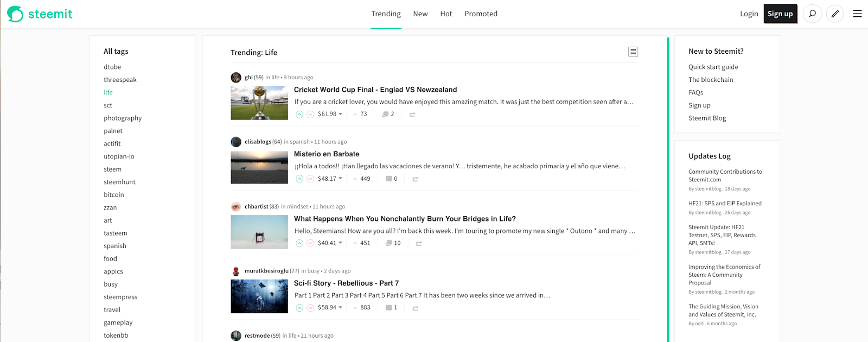
Task: Open the search magnifier icon
Action: click(812, 14)
